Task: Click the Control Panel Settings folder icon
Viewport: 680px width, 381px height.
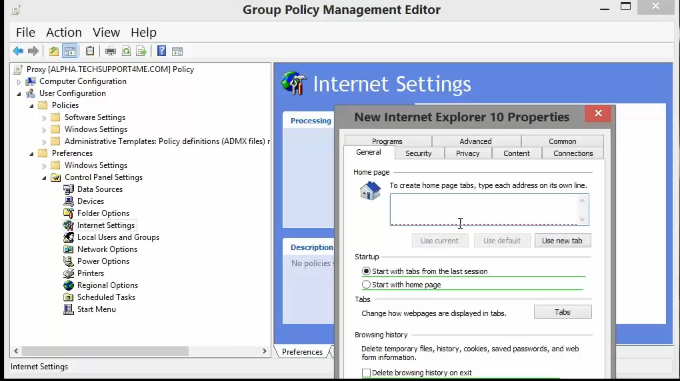Action: [56, 177]
